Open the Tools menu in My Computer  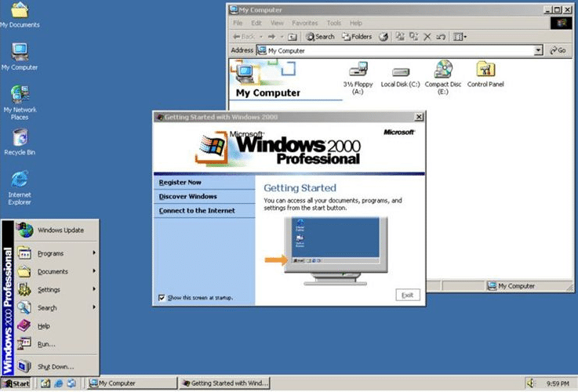pos(334,23)
